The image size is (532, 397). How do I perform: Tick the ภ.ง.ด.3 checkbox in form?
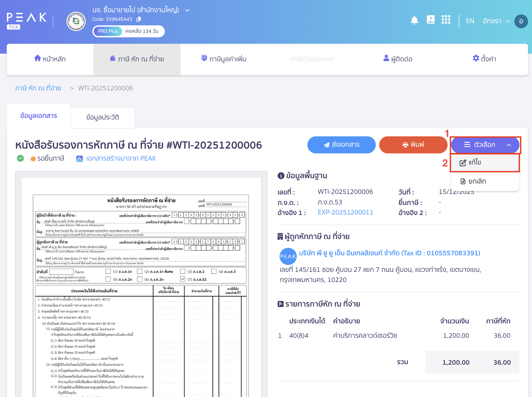[x=214, y=271]
